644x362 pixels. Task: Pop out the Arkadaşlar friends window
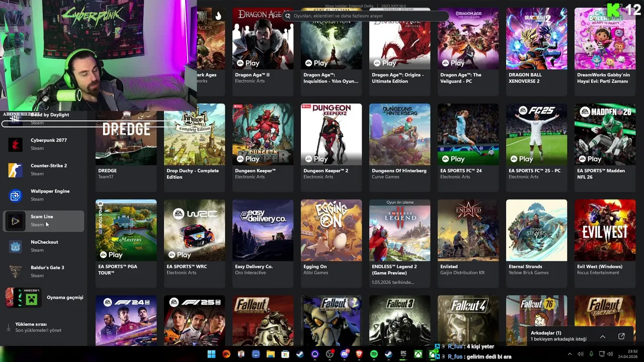pos(621,336)
